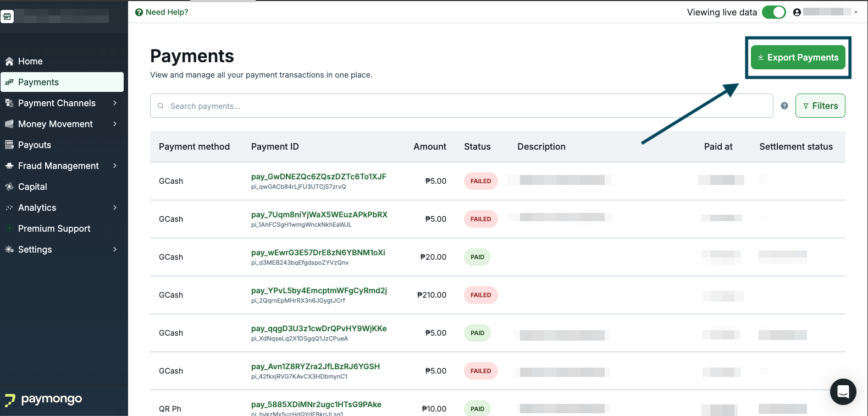
Task: Click the Money Movement sidebar icon
Action: (x=9, y=124)
